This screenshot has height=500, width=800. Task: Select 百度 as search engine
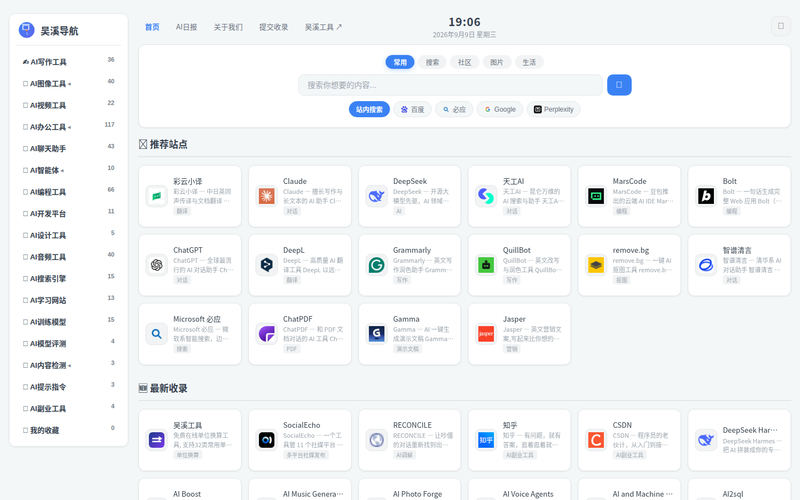[412, 109]
